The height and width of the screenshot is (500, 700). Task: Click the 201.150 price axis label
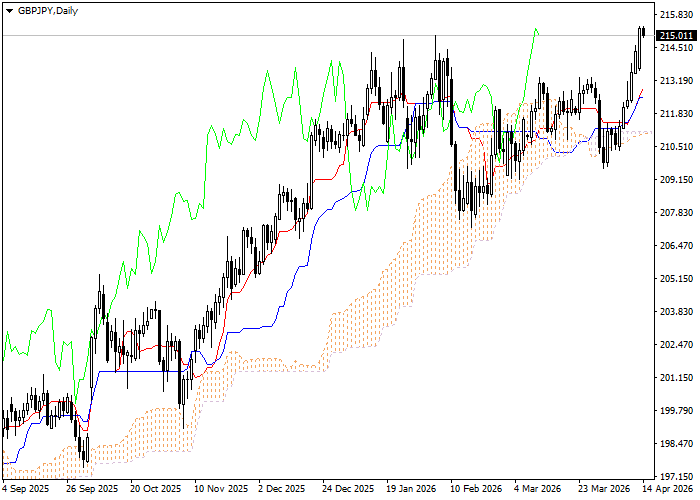coord(676,378)
